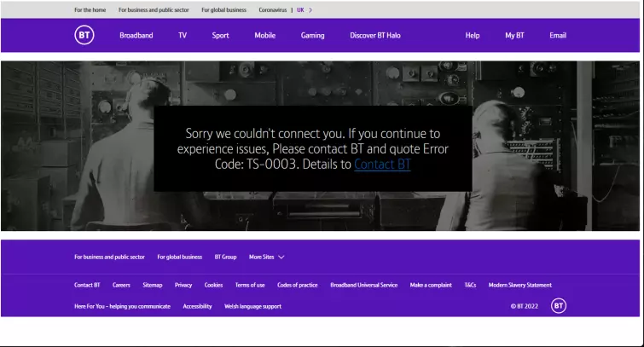Open Coronavirus link in top bar
This screenshot has height=347, width=644.
[273, 10]
